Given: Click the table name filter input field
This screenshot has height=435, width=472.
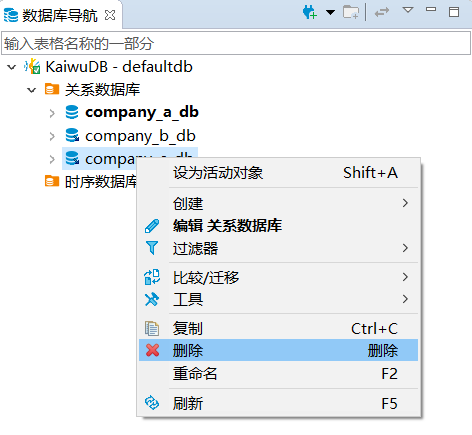Looking at the screenshot, I should pyautogui.click(x=236, y=43).
